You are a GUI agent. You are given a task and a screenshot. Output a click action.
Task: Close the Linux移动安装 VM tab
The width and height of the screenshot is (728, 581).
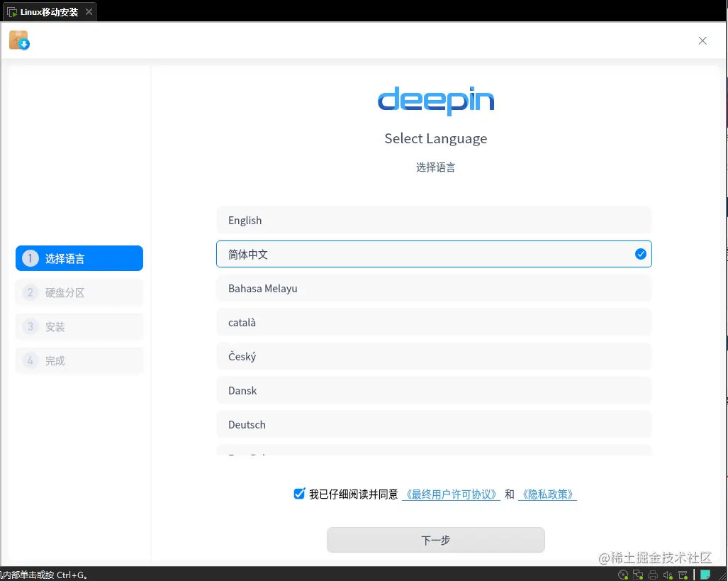(89, 11)
